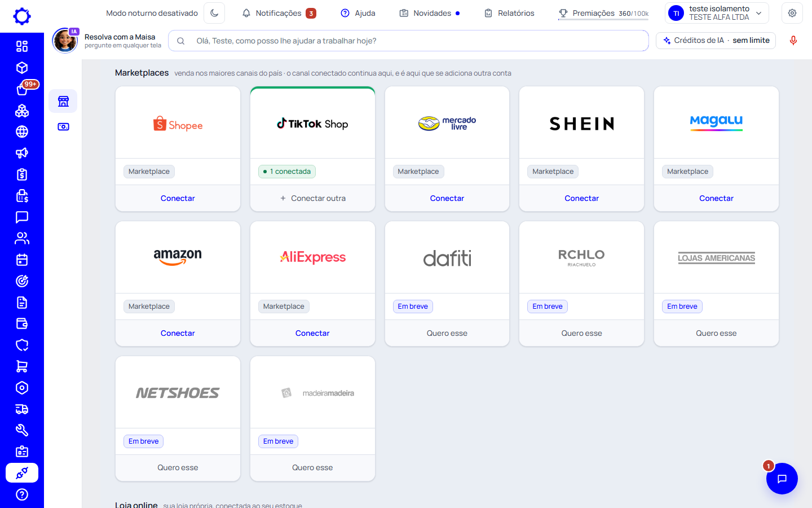The height and width of the screenshot is (508, 812).
Task: Open the wrench tools icon in sidebar
Action: tap(22, 430)
